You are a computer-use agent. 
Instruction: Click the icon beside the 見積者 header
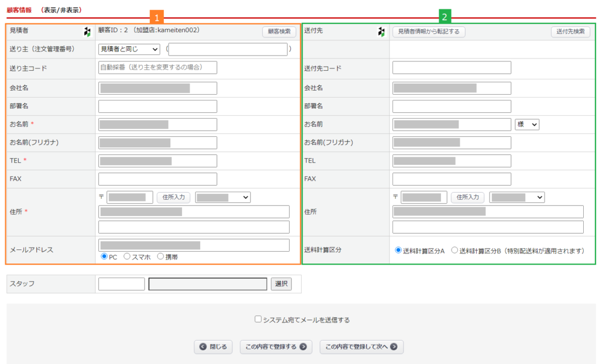coord(87,32)
